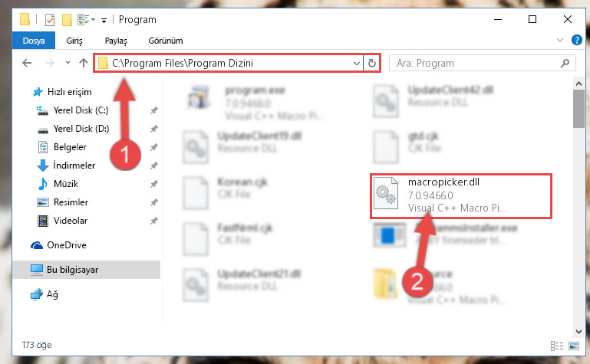The width and height of the screenshot is (590, 364).
Task: Click the Properties checkmark quick access icon
Action: [x=49, y=19]
